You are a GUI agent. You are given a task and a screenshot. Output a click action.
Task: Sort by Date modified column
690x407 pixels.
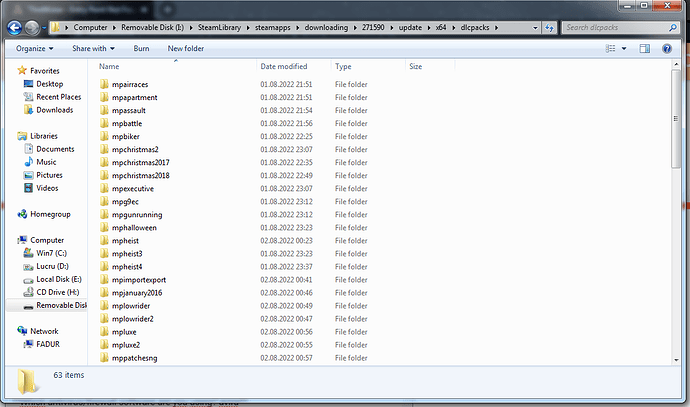pos(284,66)
